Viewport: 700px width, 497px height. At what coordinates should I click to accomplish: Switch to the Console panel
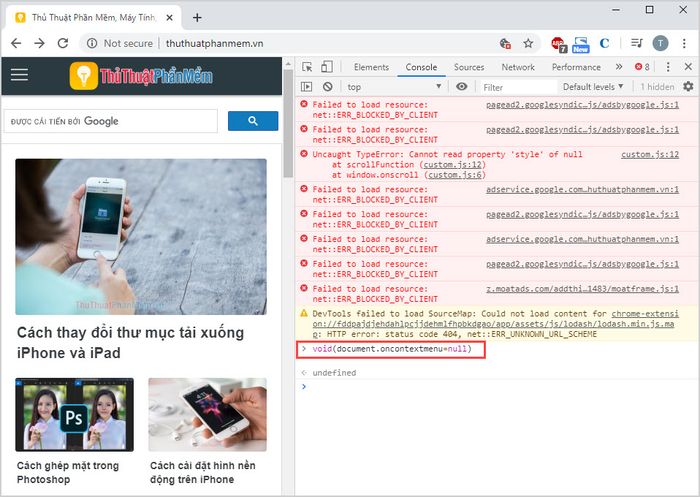(421, 67)
